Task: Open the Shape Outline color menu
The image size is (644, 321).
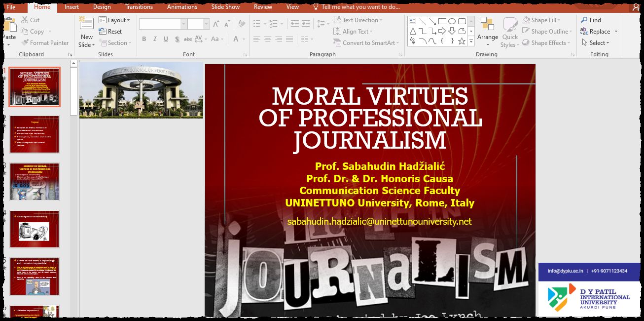Action: pos(548,32)
